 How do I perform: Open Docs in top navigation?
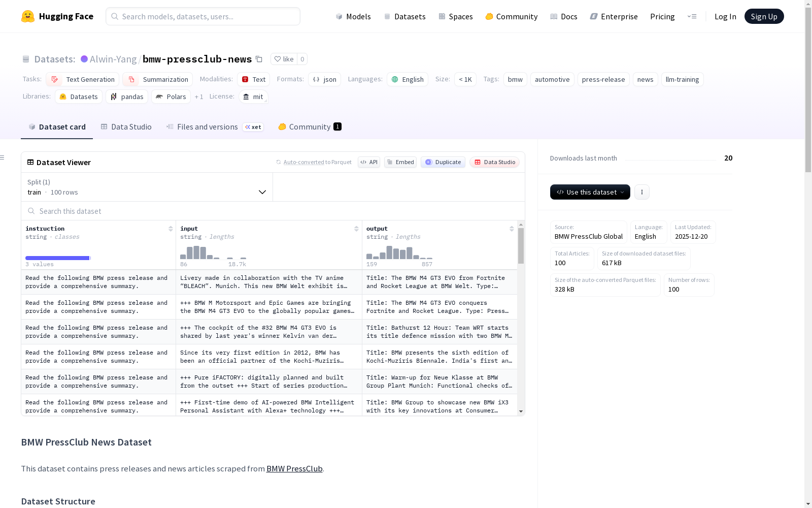point(564,16)
